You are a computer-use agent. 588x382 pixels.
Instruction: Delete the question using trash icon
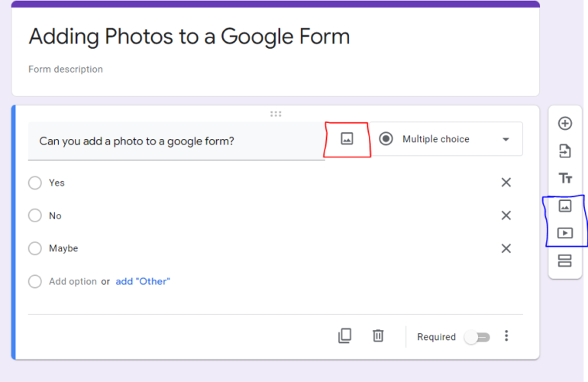(x=378, y=335)
